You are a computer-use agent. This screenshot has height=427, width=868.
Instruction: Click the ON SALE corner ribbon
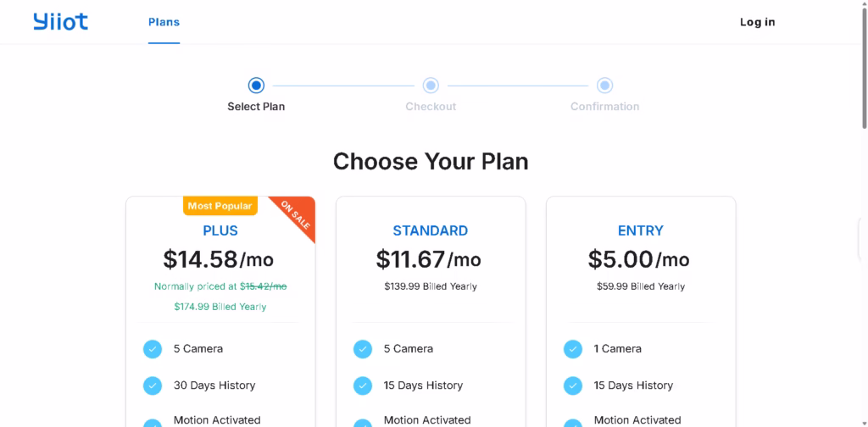(298, 215)
